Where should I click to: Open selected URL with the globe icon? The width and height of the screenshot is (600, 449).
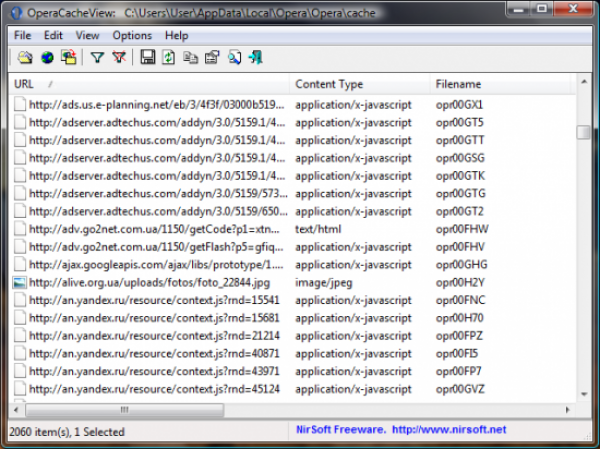(x=47, y=57)
